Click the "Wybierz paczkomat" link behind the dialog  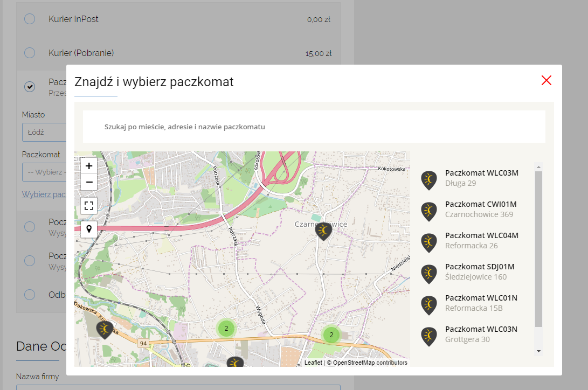click(44, 194)
